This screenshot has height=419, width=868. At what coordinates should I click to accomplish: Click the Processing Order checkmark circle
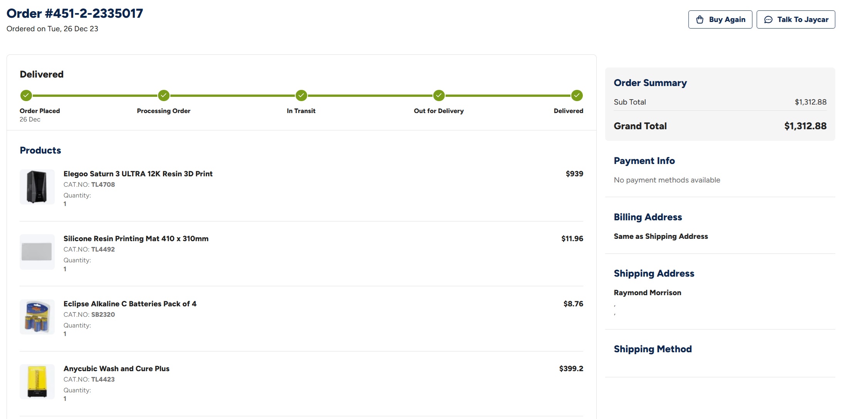point(164,95)
